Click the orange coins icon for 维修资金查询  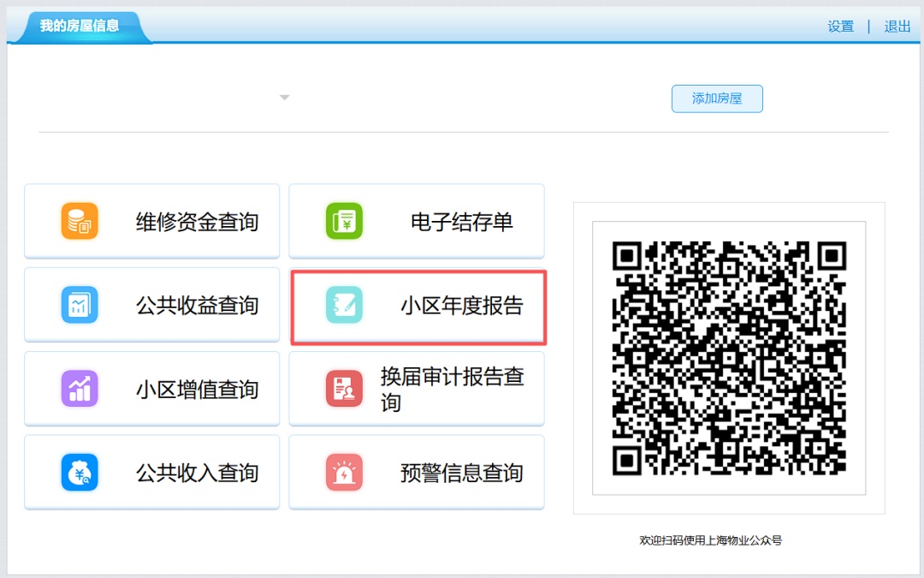pyautogui.click(x=80, y=222)
